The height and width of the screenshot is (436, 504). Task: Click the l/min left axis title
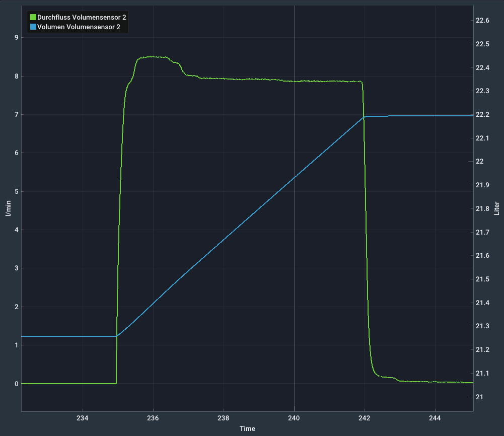point(8,209)
